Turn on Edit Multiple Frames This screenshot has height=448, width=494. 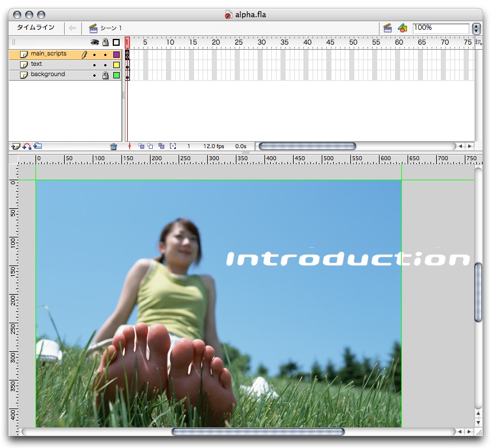click(161, 146)
